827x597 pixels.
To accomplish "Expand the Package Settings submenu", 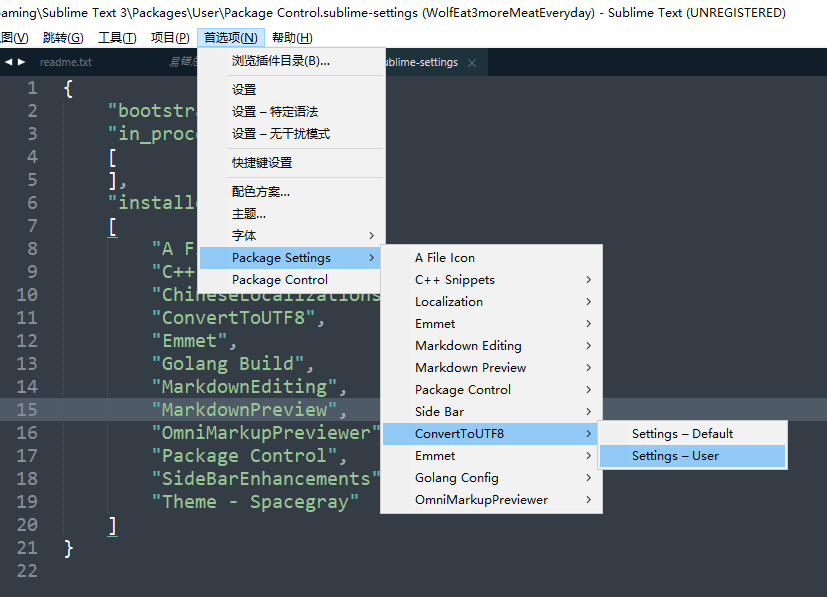I will pyautogui.click(x=290, y=258).
